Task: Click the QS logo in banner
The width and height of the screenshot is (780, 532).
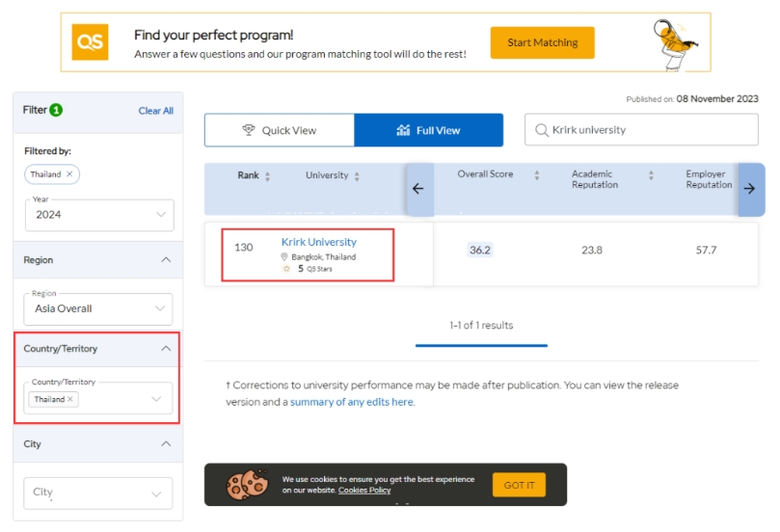Action: [90, 42]
